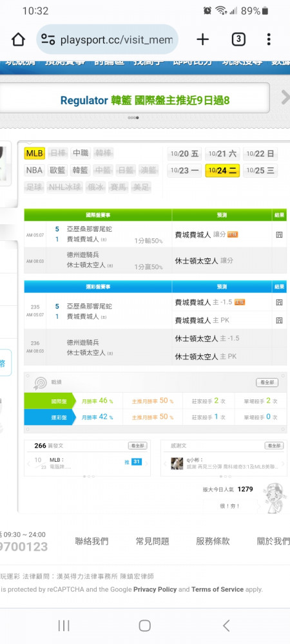Tap the browser home icon
Viewport: 290px width, 644px height.
[x=18, y=39]
